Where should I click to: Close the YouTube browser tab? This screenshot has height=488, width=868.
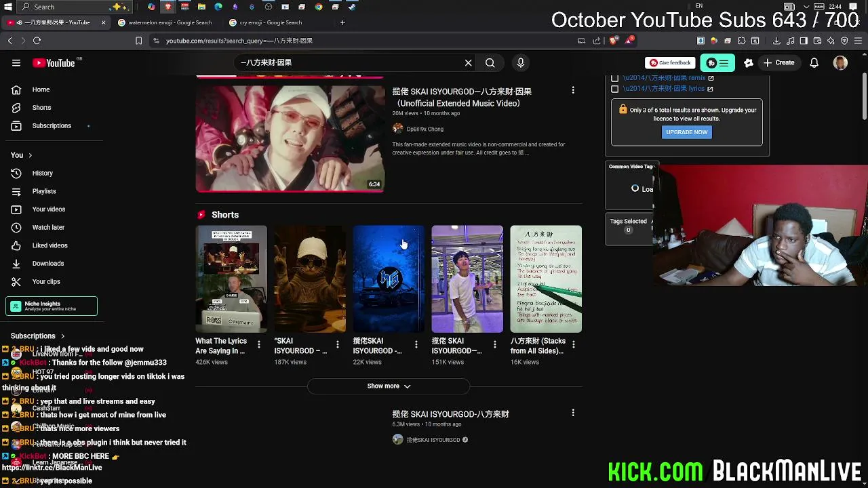tap(103, 22)
